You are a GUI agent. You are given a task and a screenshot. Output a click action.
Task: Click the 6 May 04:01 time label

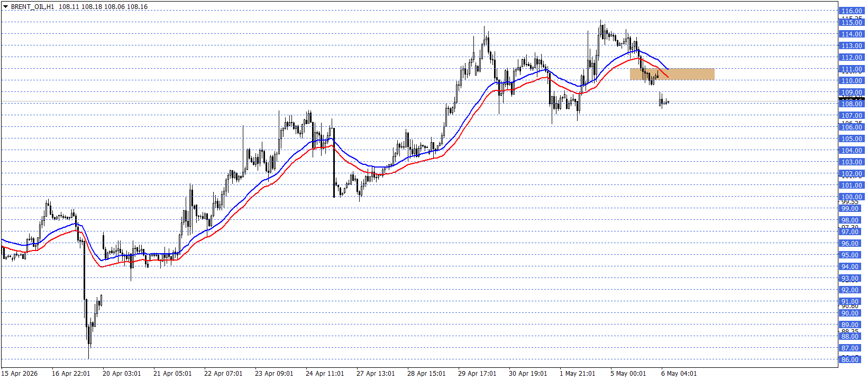(679, 374)
